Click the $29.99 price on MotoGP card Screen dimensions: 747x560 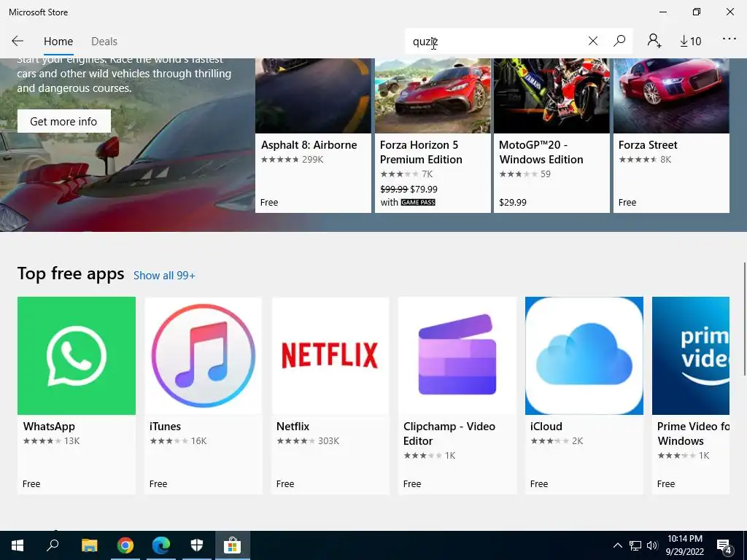(513, 203)
